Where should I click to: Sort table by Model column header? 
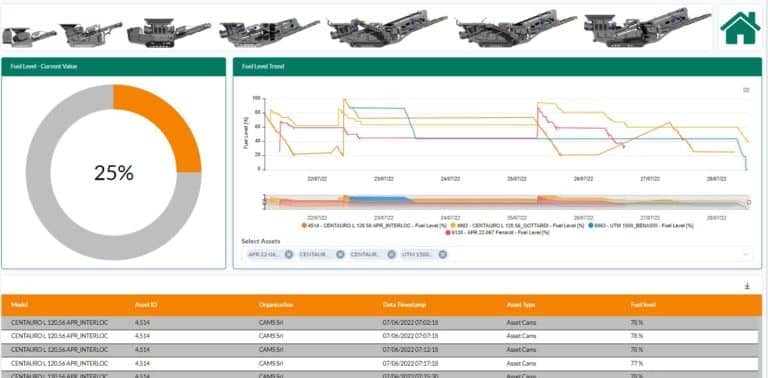click(19, 305)
